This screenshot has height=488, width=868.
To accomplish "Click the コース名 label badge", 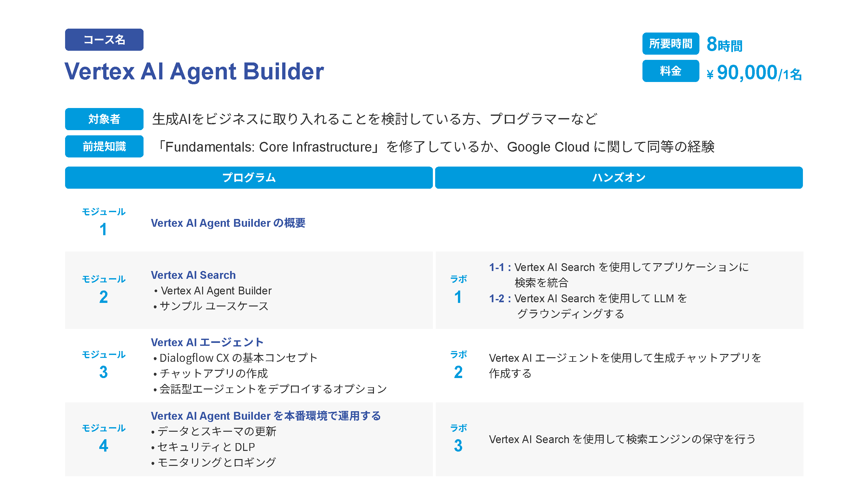I will click(x=104, y=40).
